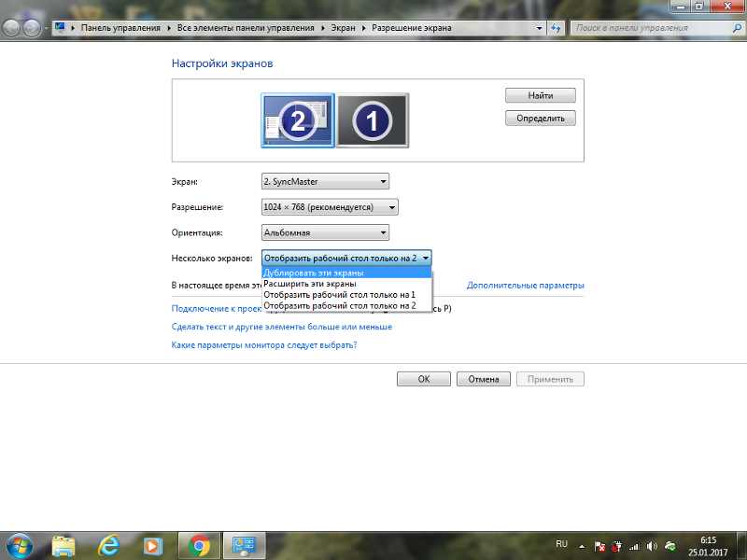Expand the arrow after Экран breadcrumb

[363, 28]
